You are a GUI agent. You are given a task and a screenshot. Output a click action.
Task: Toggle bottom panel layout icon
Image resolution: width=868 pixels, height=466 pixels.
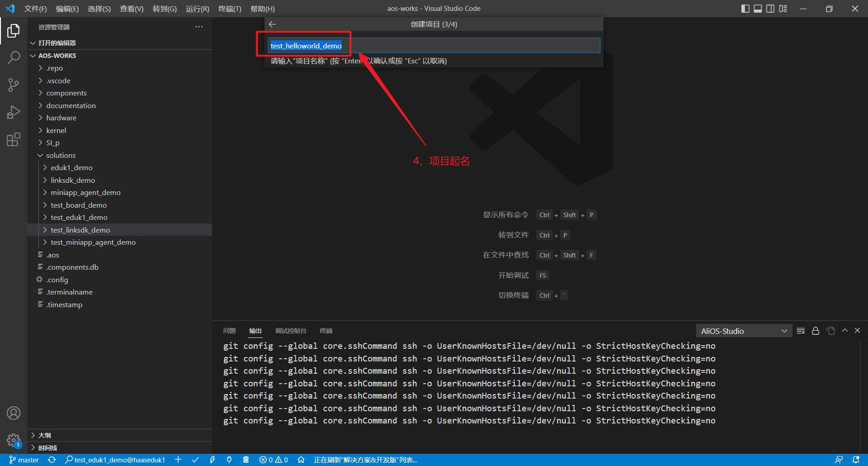tap(758, 9)
